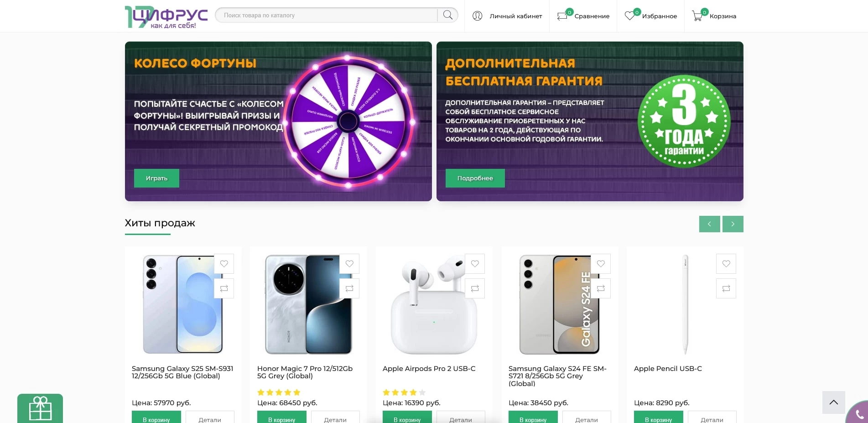Show previous bestsellers with left arrow
This screenshot has height=423, width=868.
709,224
